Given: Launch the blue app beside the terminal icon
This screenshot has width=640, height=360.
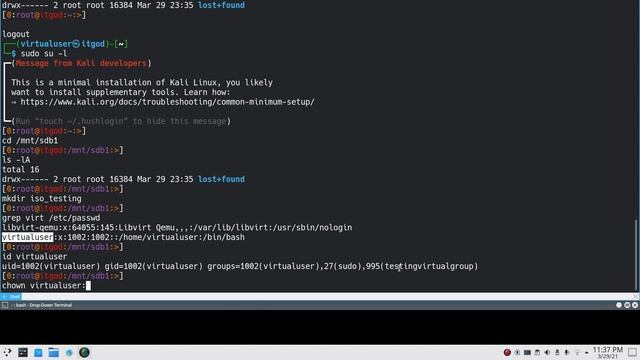Looking at the screenshot, I should (x=38, y=352).
